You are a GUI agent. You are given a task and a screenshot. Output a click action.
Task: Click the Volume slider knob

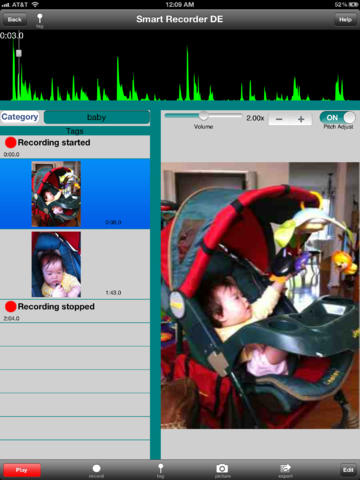pyautogui.click(x=203, y=116)
